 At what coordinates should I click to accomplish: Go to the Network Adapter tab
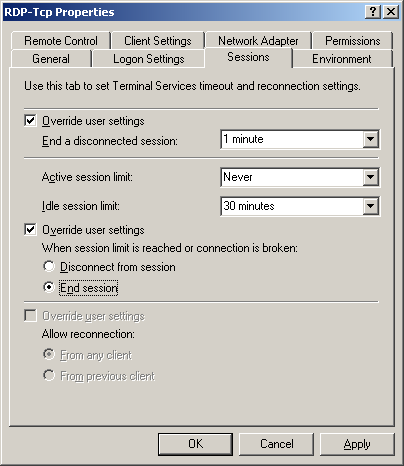click(x=258, y=41)
